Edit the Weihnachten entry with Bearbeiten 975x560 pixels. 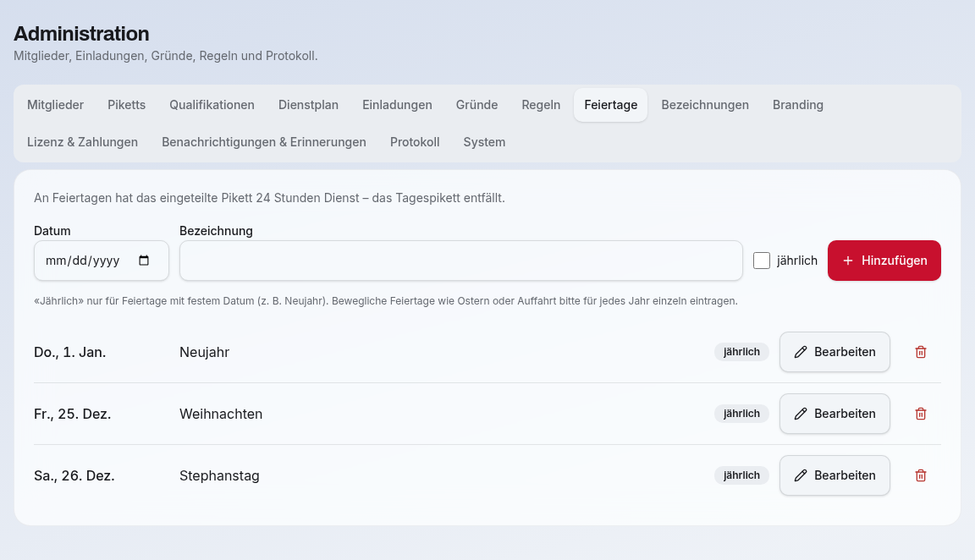pyautogui.click(x=835, y=414)
